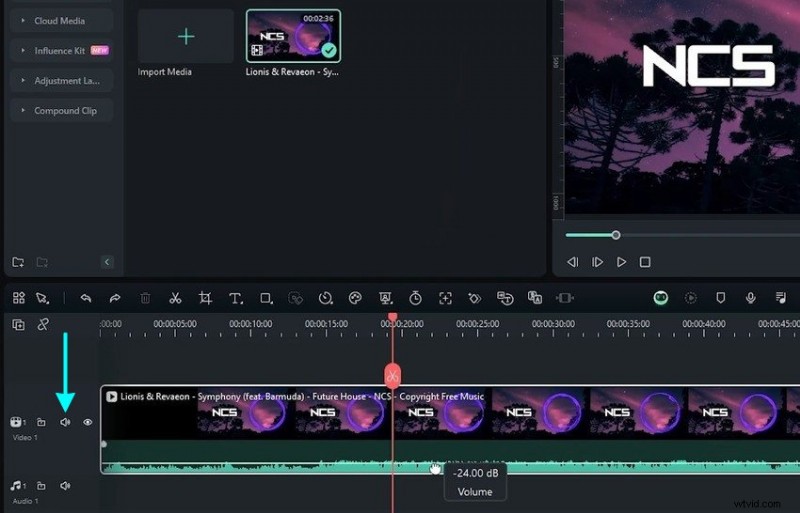Expand the Cloud Media section
This screenshot has height=513, width=800.
23,21
